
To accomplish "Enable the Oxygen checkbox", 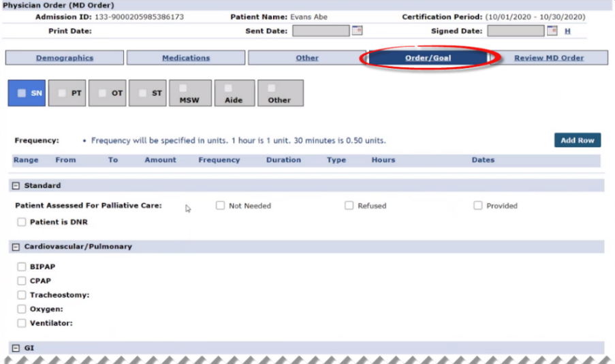I will (22, 309).
